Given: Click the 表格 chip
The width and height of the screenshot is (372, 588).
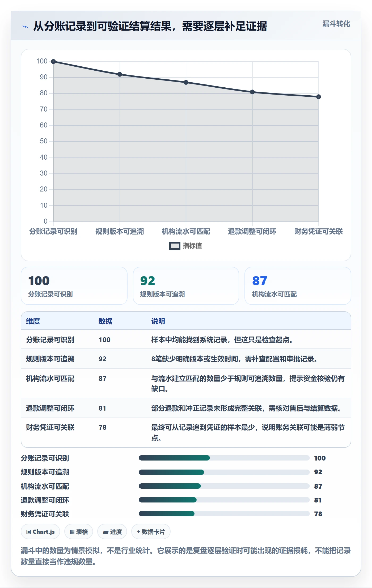Looking at the screenshot, I should [79, 532].
